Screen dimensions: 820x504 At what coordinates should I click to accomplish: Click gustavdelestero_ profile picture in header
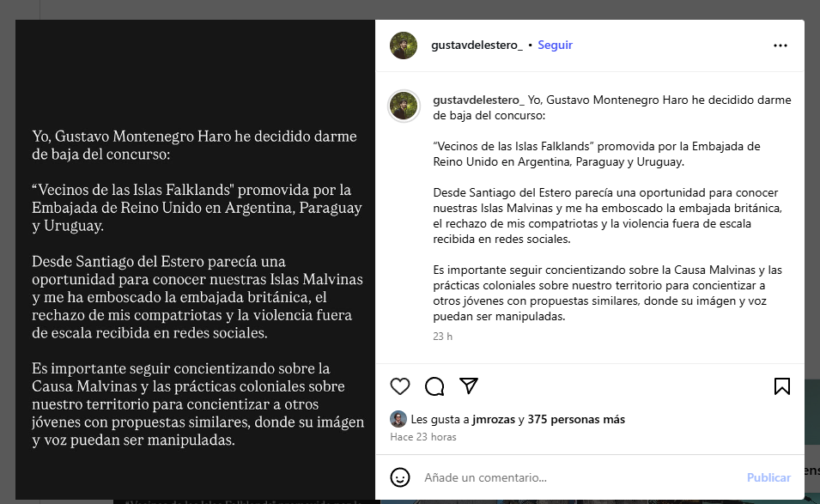pos(404,46)
